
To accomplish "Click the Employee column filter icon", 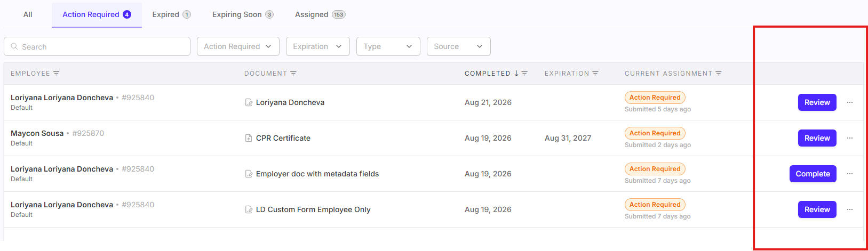I will pos(56,74).
